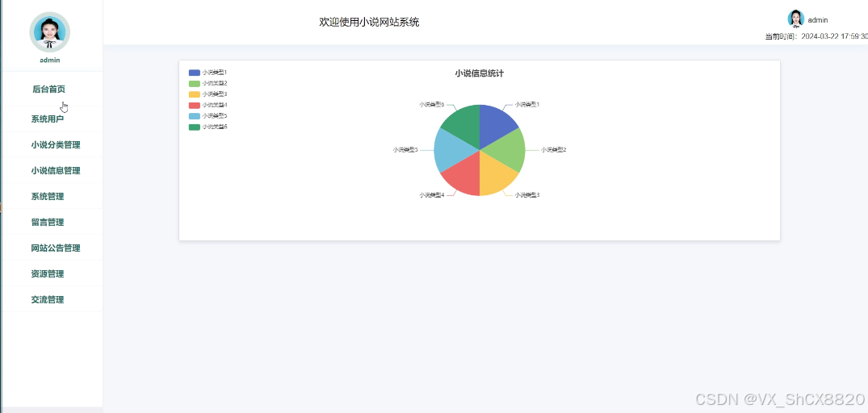Toggle legend entry 小说类型4 red swatch

(x=195, y=105)
